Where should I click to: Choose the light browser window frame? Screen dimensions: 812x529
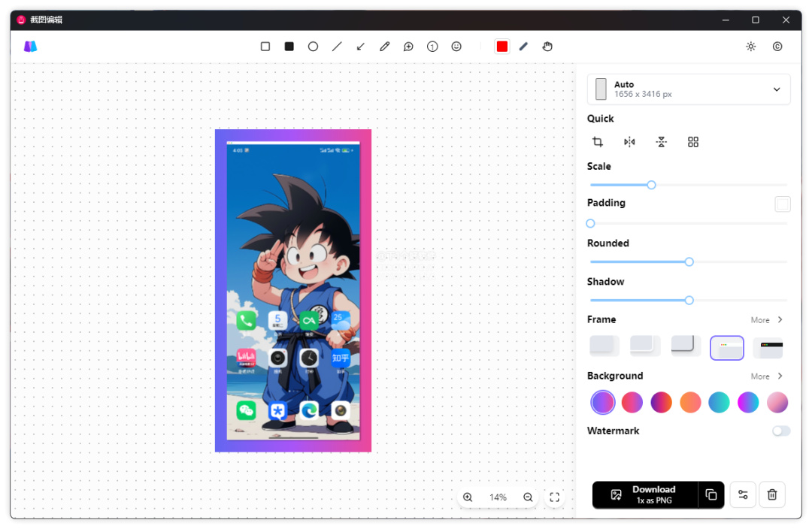point(726,348)
